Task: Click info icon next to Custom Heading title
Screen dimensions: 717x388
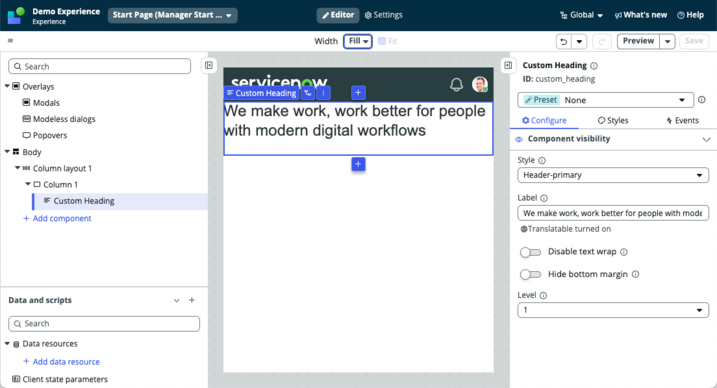Action: click(594, 66)
